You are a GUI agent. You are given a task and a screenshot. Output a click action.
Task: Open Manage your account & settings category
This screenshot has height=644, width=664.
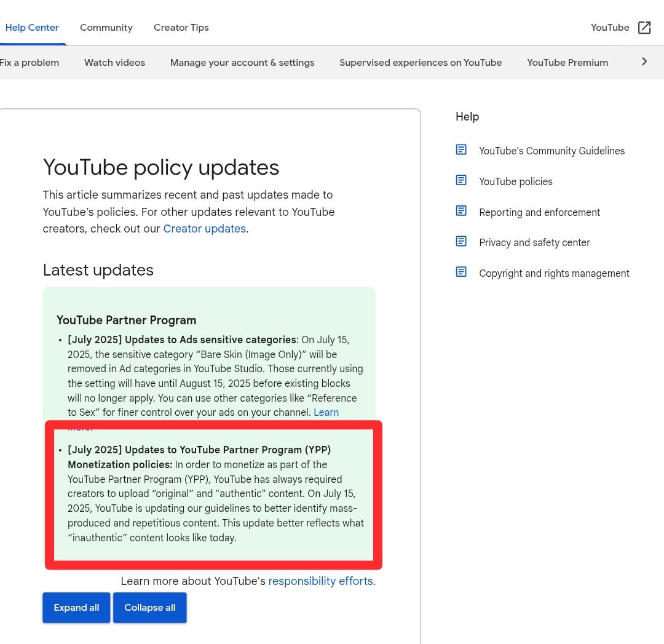[x=242, y=63]
